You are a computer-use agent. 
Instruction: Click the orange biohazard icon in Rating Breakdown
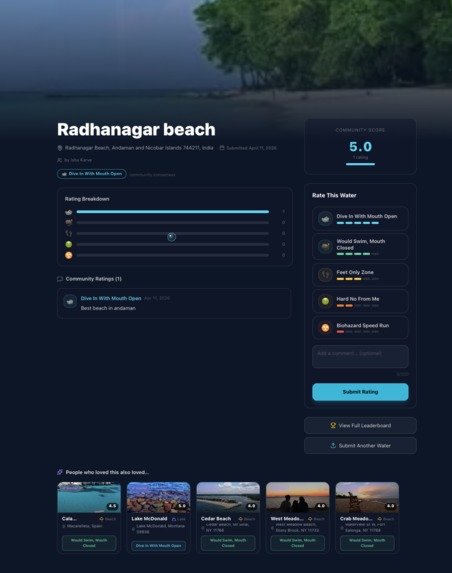tap(69, 255)
